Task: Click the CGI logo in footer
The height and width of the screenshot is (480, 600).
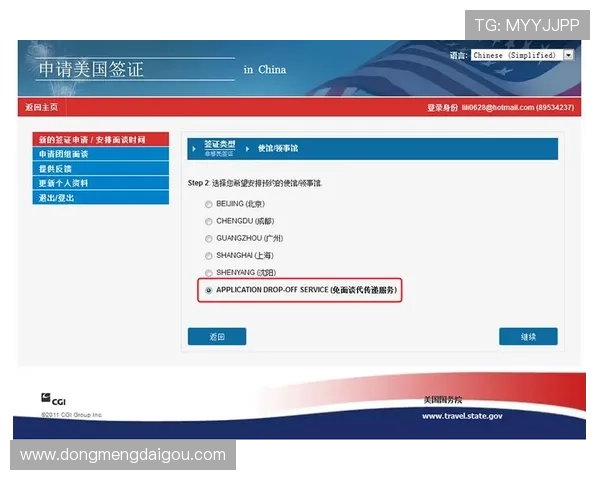Action: pos(53,399)
